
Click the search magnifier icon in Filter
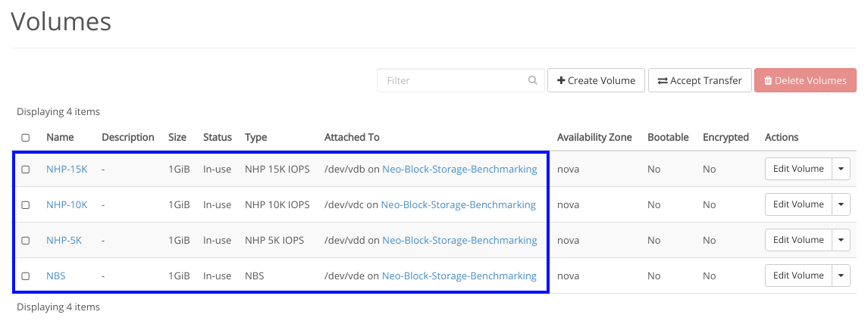tap(533, 80)
